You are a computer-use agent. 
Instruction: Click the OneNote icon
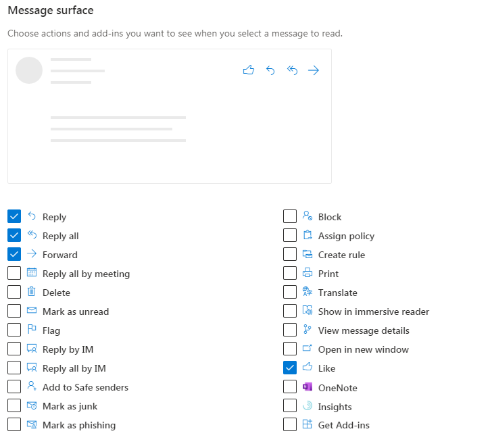click(307, 387)
